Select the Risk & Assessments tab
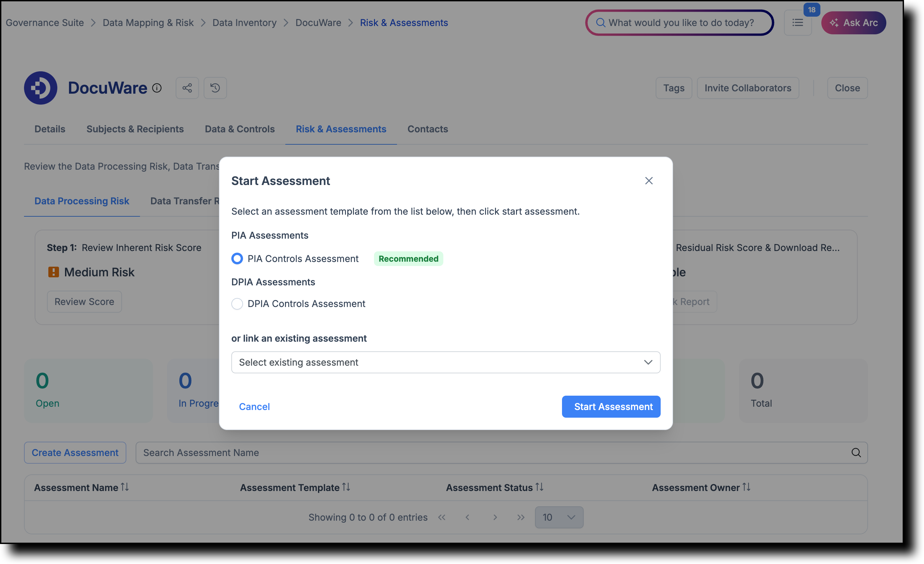 tap(341, 129)
